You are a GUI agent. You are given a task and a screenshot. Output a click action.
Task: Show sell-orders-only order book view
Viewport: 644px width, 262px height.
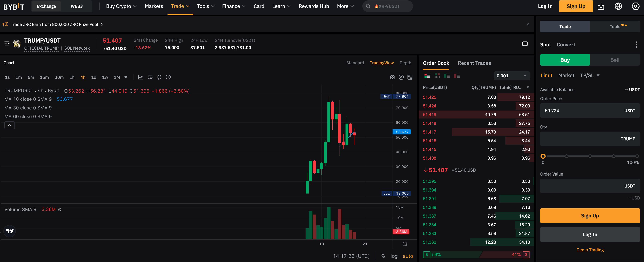(x=457, y=76)
